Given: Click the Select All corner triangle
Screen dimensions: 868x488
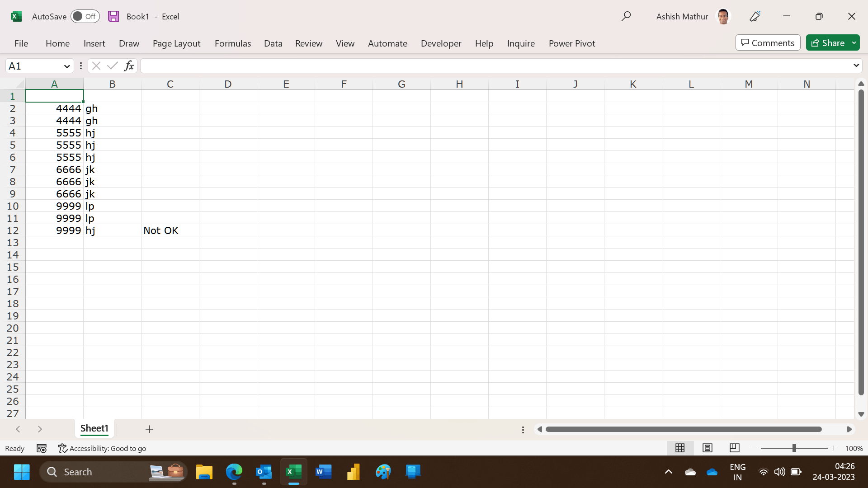Looking at the screenshot, I should click(x=19, y=84).
